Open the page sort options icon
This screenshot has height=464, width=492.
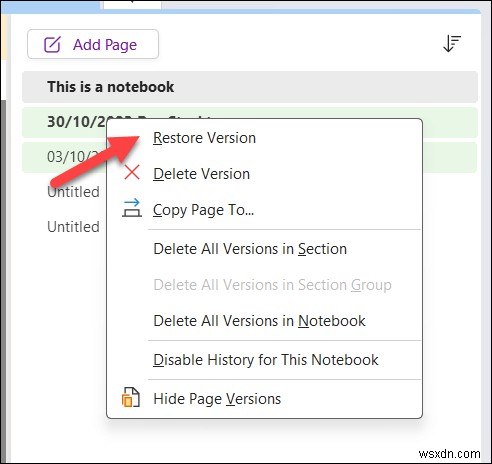pos(452,44)
